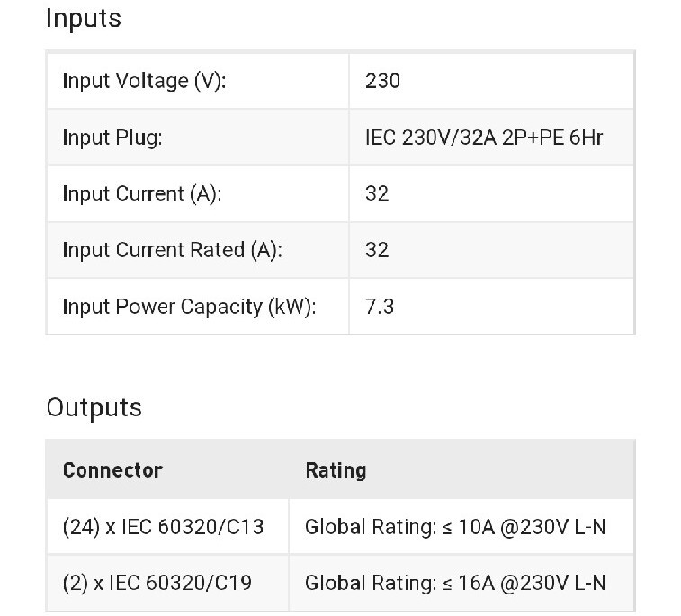Viewport: 681px width, 616px height.
Task: Click the 230 input voltage value
Action: click(x=382, y=81)
